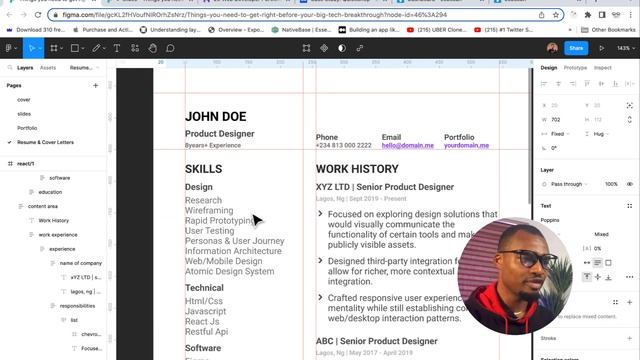Set text vertical alignment to middle
Viewport: 640px width, 360px height.
(598, 277)
